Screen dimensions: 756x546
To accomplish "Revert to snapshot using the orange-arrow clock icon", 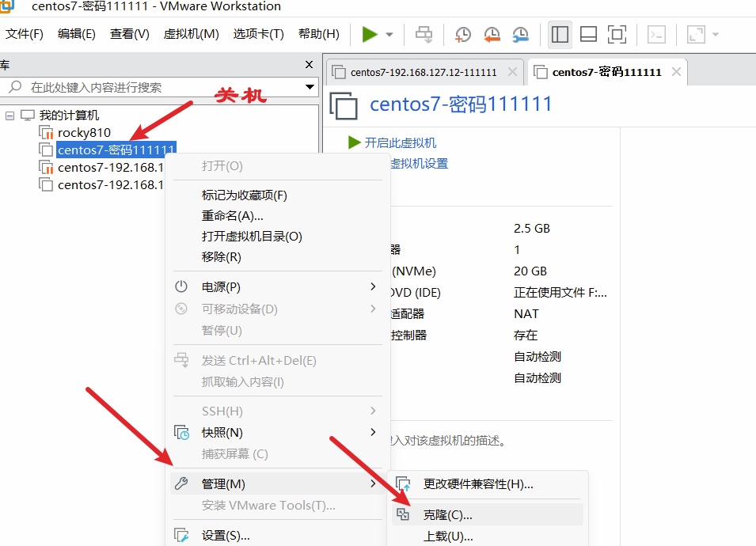I will pyautogui.click(x=492, y=35).
